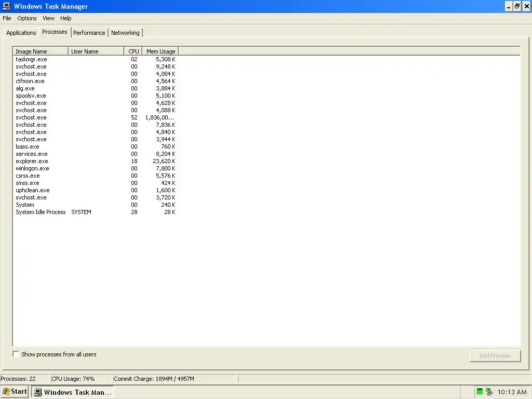Sort by the Image Name column header
Image resolution: width=532 pixels, height=399 pixels.
[41, 51]
